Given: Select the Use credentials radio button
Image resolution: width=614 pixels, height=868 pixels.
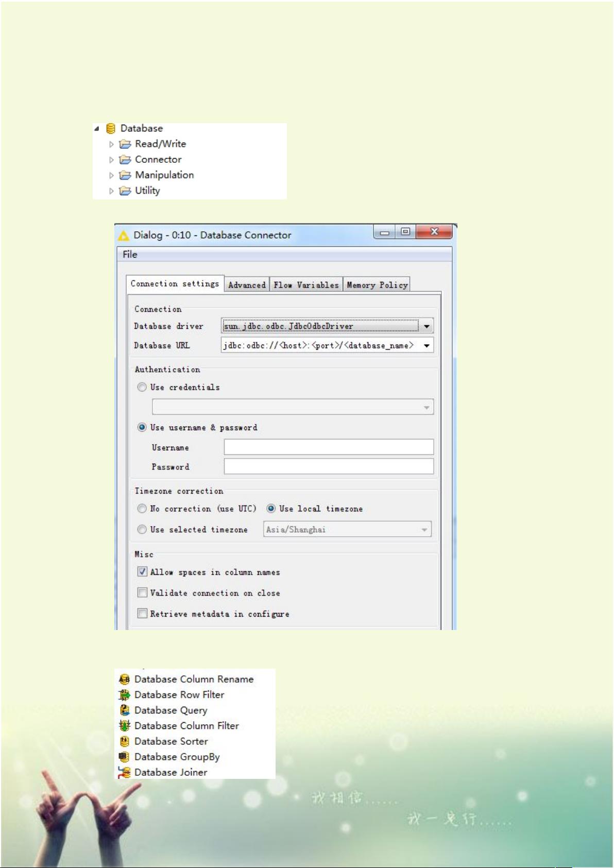Looking at the screenshot, I should tap(142, 387).
